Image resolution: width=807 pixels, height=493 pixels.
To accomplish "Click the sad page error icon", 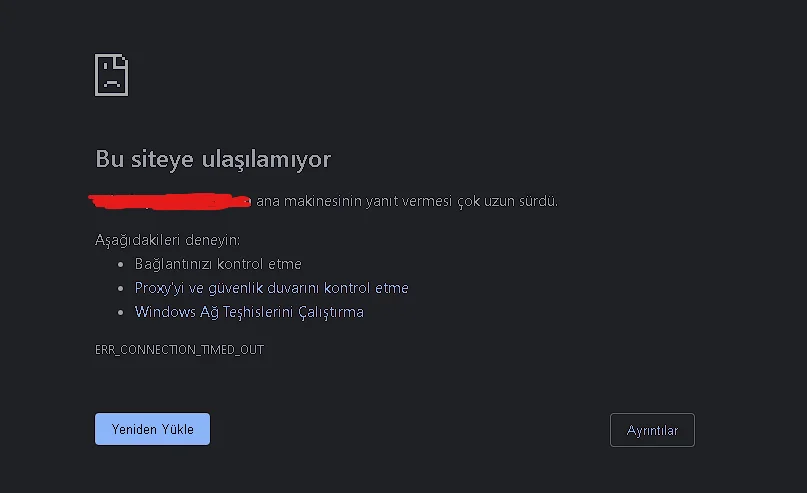I will [x=111, y=75].
